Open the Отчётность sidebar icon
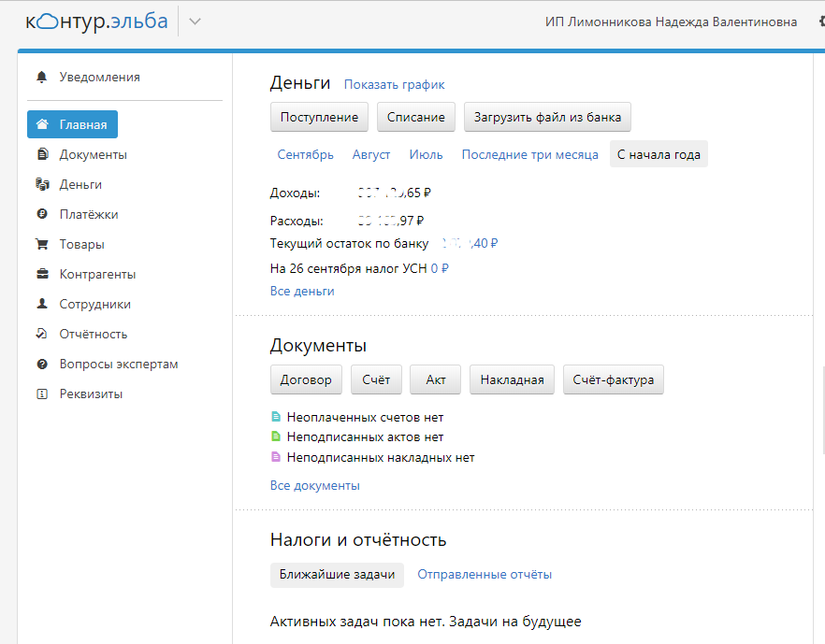This screenshot has width=825, height=644. pyautogui.click(x=42, y=334)
